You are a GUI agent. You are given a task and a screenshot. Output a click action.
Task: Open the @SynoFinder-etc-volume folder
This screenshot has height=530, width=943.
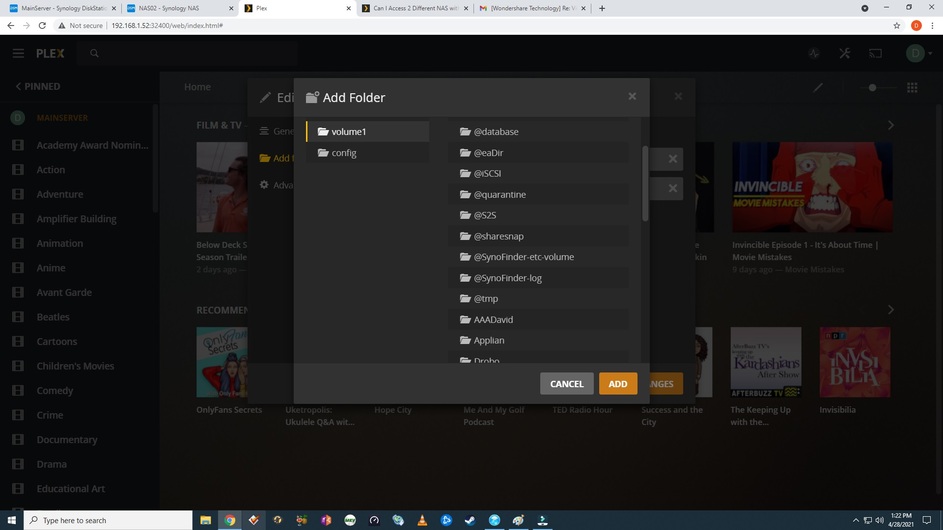click(x=538, y=257)
